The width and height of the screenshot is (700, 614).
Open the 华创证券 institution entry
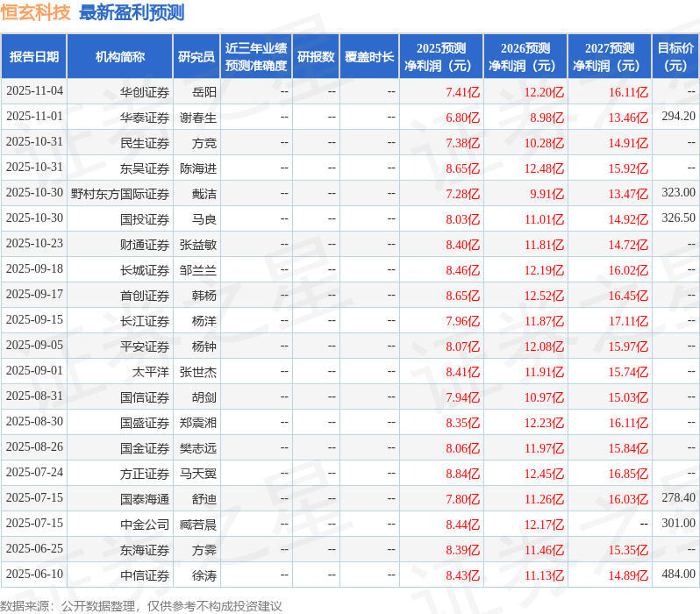145,91
